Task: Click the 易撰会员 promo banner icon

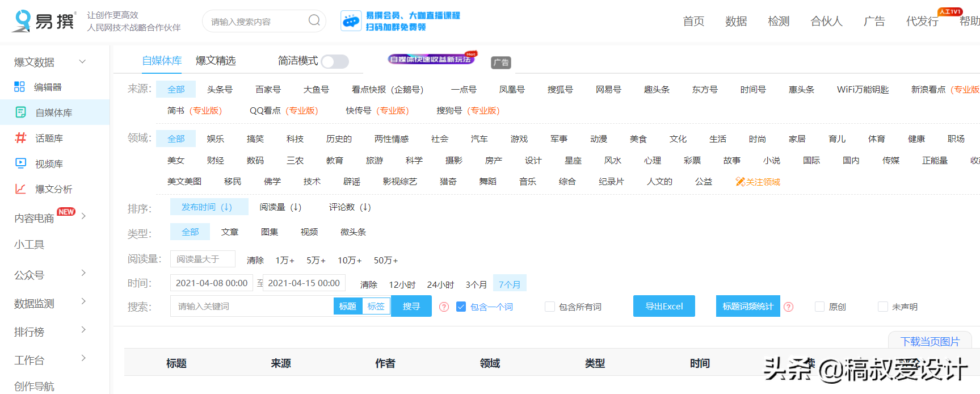Action: point(351,21)
